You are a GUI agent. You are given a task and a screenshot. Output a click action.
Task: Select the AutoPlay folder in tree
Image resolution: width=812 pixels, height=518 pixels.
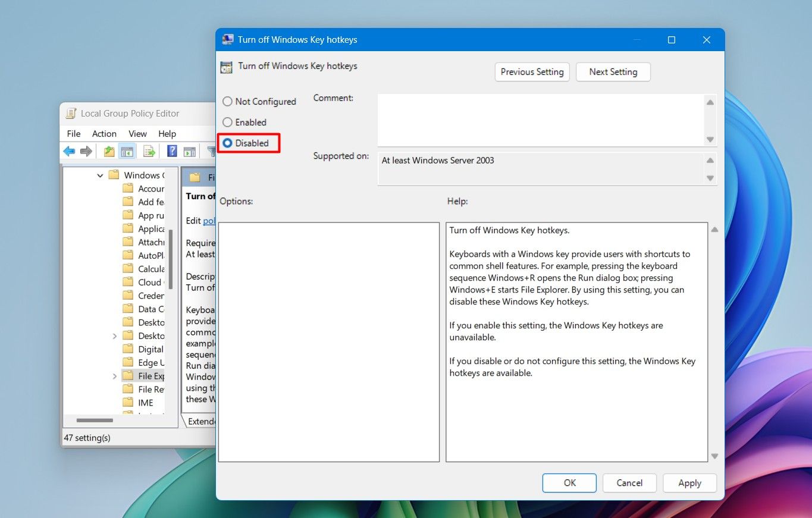143,256
